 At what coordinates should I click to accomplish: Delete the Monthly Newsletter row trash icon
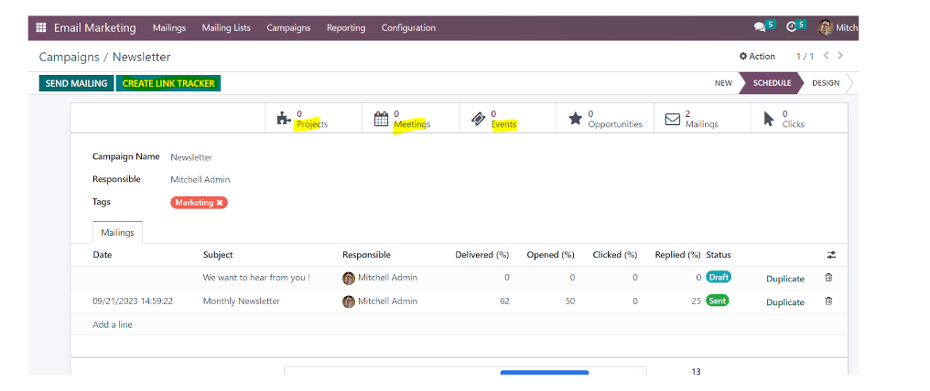click(x=829, y=301)
